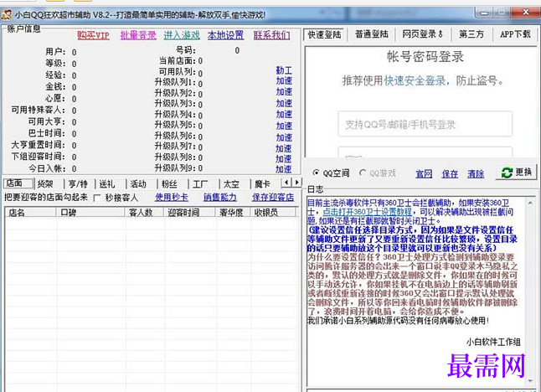The height and width of the screenshot is (392, 541).
Task: Click the password field below the account field
Action: (425, 152)
